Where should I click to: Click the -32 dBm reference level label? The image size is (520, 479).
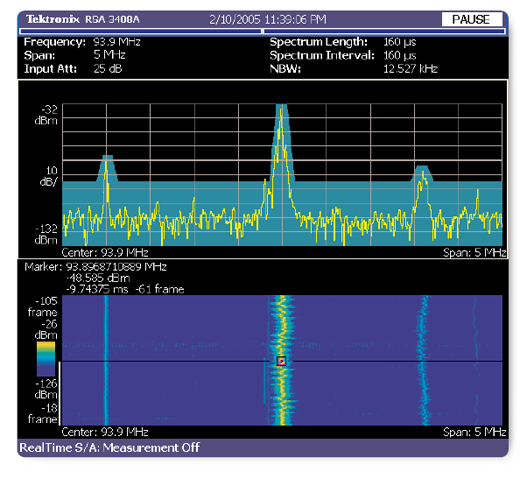(47, 115)
